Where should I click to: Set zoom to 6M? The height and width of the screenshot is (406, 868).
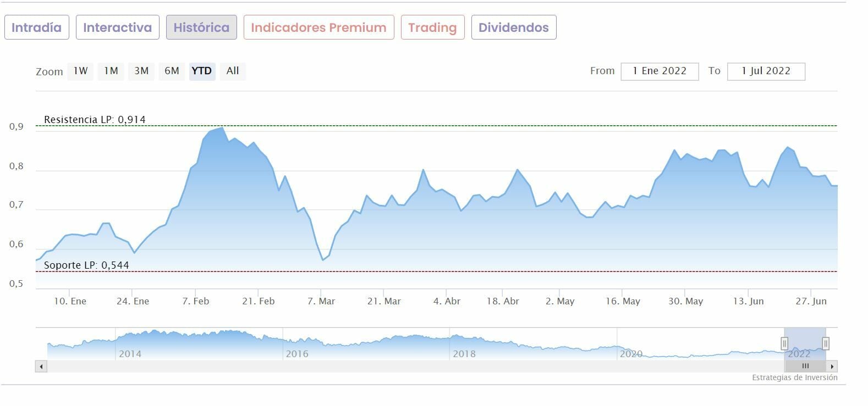[x=172, y=71]
